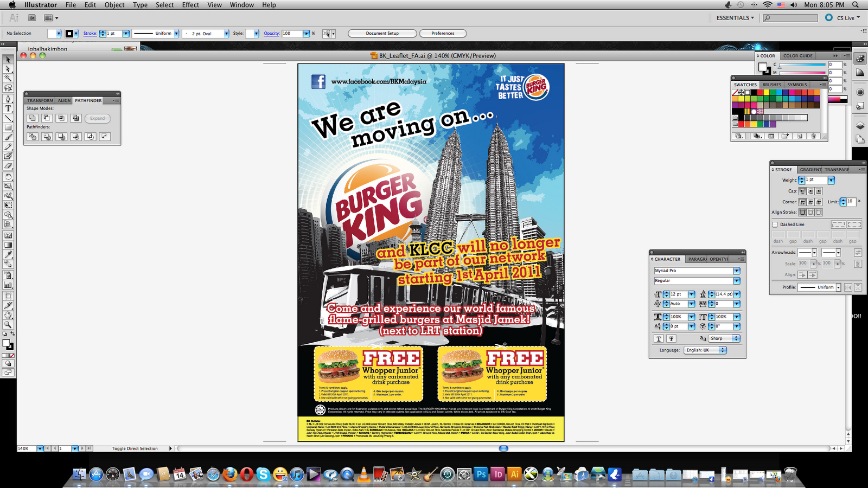Switch to the GRADIENT tab
This screenshot has width=868, height=488.
coord(810,170)
